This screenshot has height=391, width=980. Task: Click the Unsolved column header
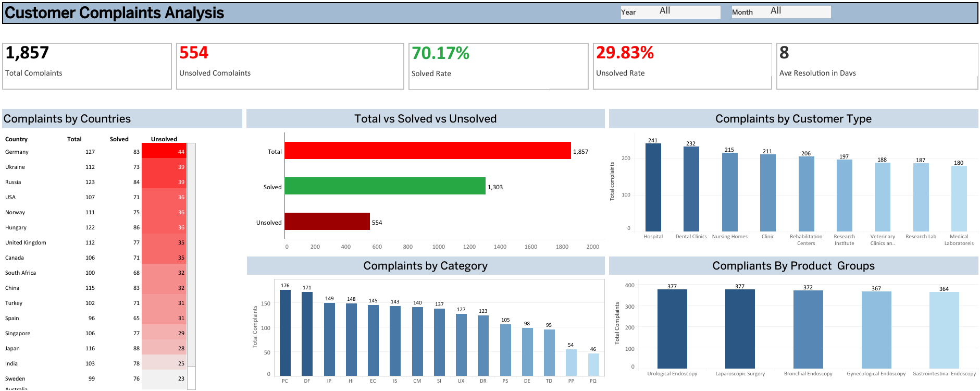coord(164,139)
